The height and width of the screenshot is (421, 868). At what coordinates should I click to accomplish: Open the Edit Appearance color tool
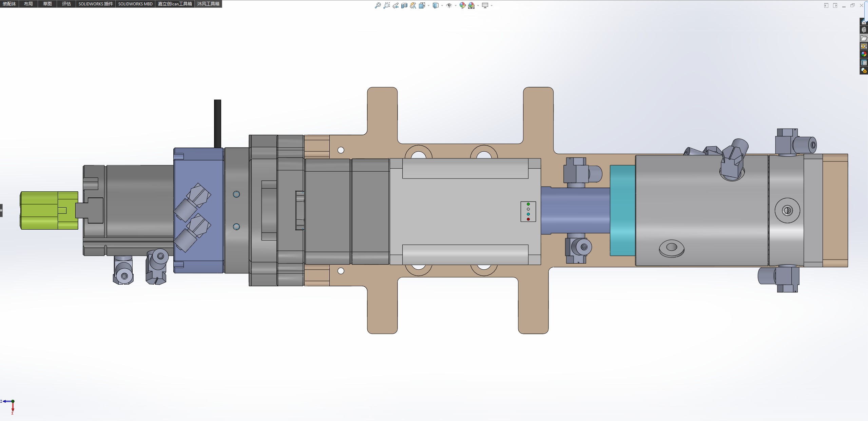point(462,5)
